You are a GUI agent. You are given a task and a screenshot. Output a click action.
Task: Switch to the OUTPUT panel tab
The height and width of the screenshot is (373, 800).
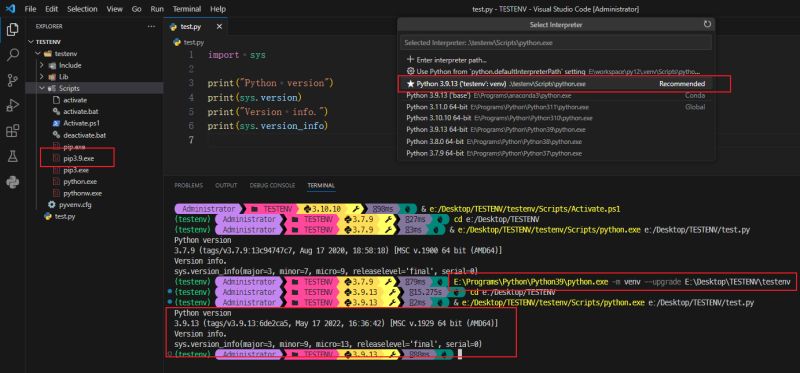[x=226, y=185]
